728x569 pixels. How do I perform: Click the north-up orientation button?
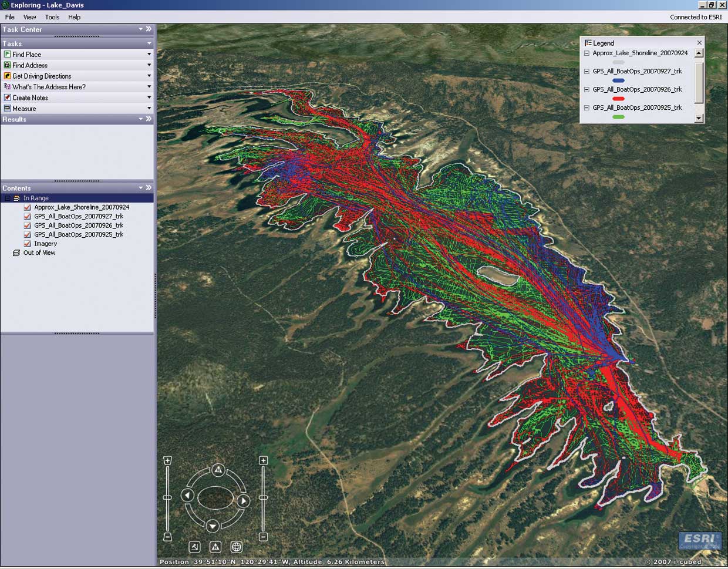point(215,547)
